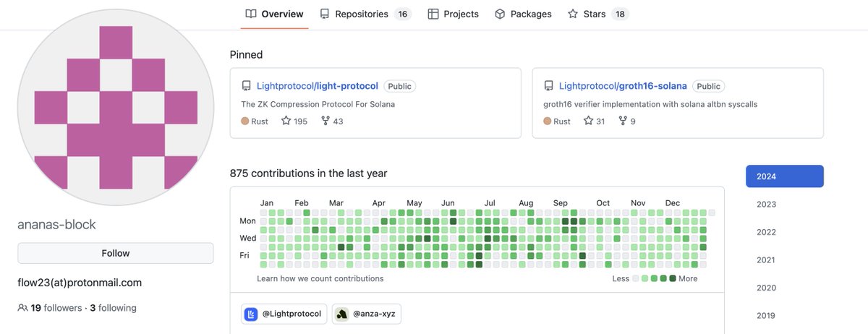
Task: Click the light-protocol Rust language dot
Action: 245,121
